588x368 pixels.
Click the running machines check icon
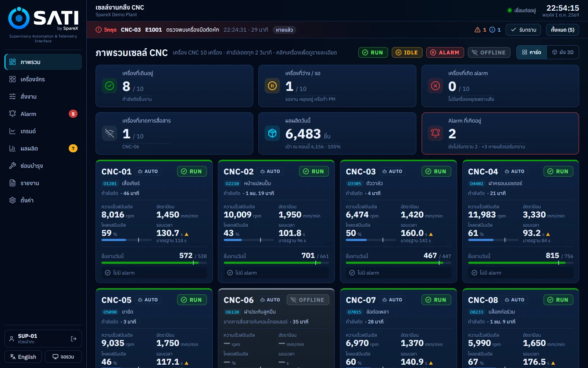(110, 86)
